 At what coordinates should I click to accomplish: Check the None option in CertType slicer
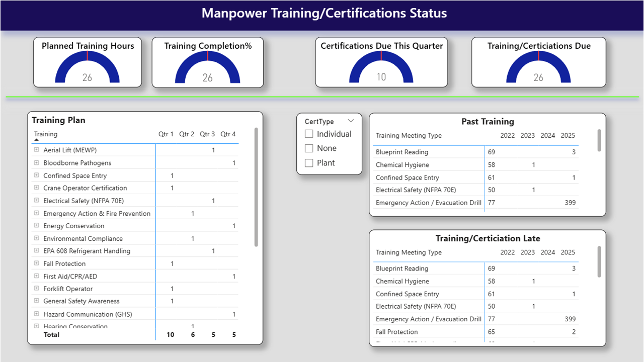pos(310,148)
